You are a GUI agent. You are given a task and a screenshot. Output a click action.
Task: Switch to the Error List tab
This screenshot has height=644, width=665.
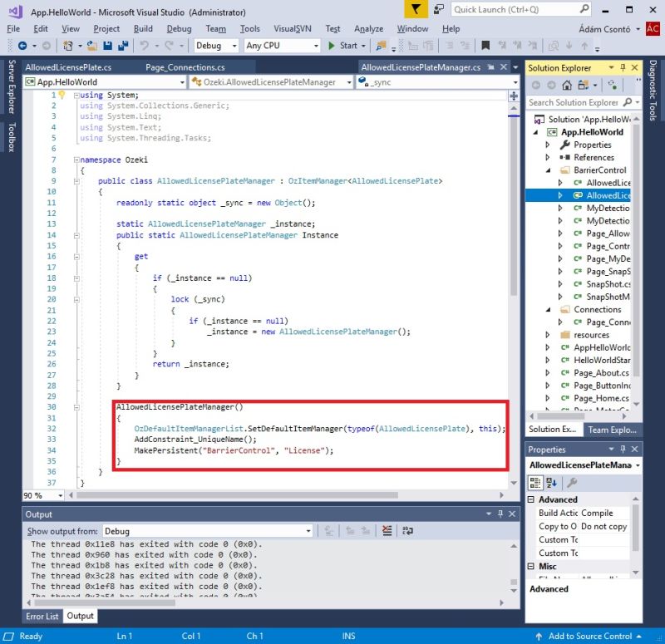(42, 616)
